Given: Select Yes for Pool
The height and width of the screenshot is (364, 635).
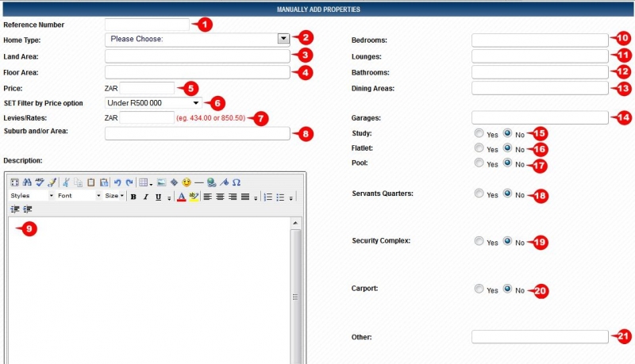Looking at the screenshot, I should point(479,163).
